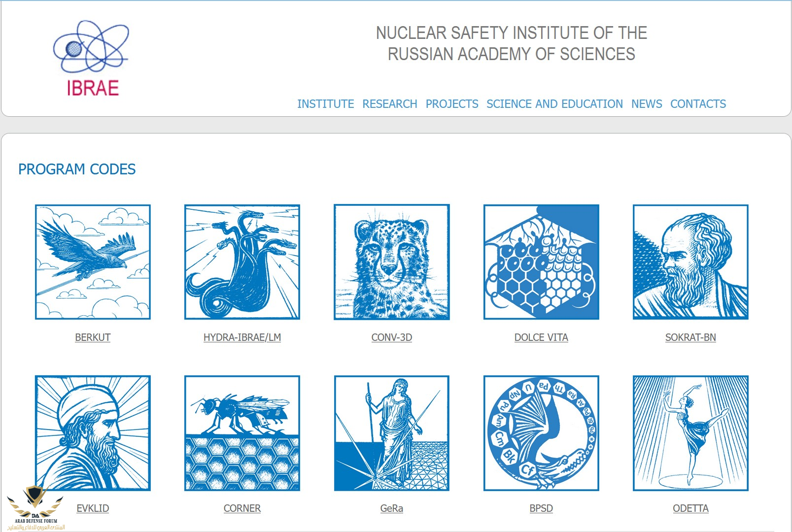This screenshot has height=532, width=792.
Task: Follow the DOLCE VITA text link
Action: [x=541, y=337]
